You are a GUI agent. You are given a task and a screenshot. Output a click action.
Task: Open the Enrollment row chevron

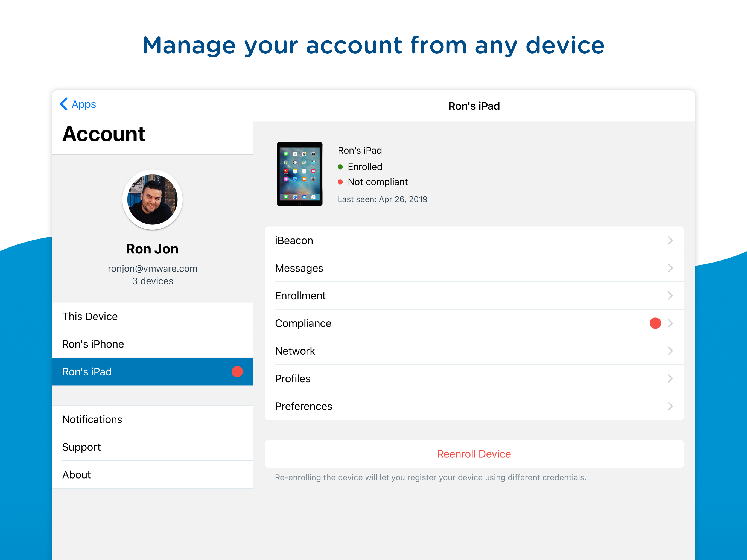[x=670, y=296]
